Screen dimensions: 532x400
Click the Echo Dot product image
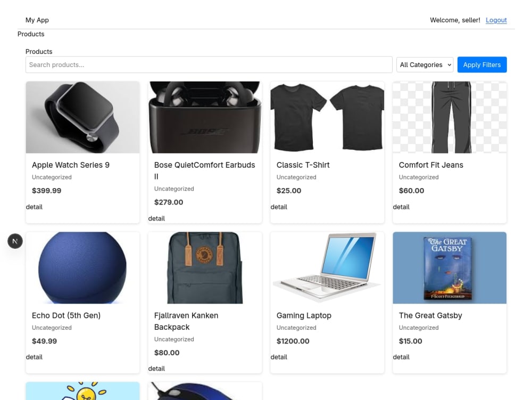[82, 267]
